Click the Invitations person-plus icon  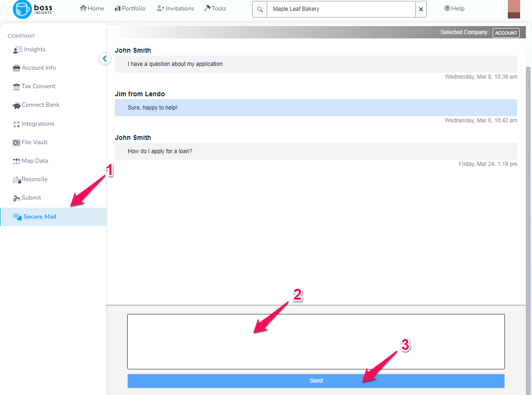pyautogui.click(x=160, y=8)
